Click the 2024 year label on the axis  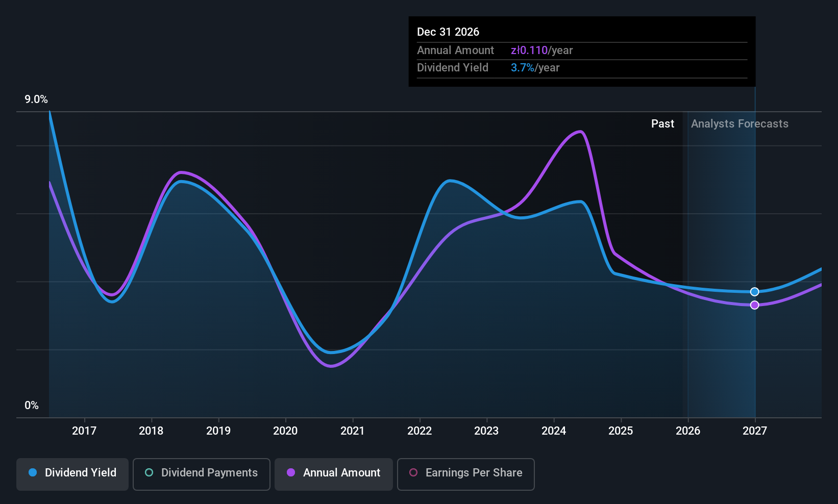tap(554, 431)
